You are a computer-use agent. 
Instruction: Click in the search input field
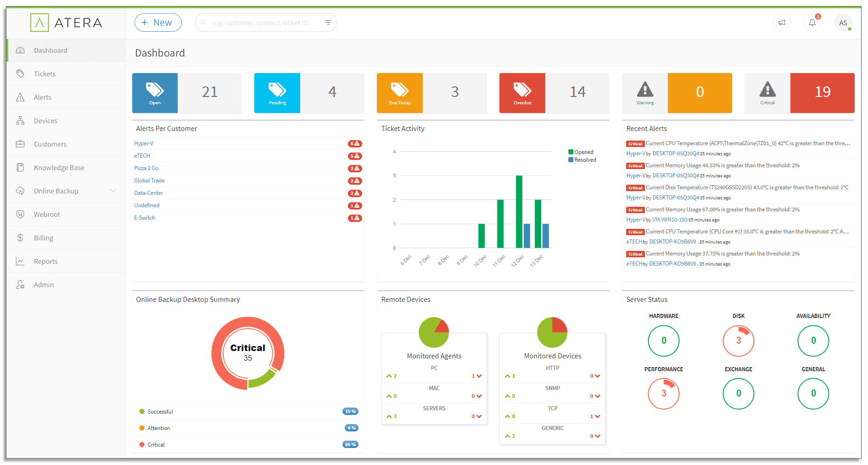tap(265, 23)
